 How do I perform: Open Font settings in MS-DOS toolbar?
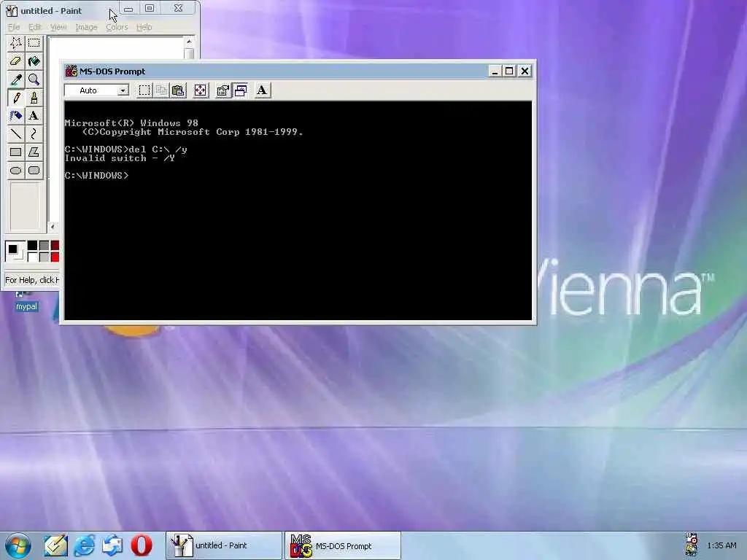(262, 90)
